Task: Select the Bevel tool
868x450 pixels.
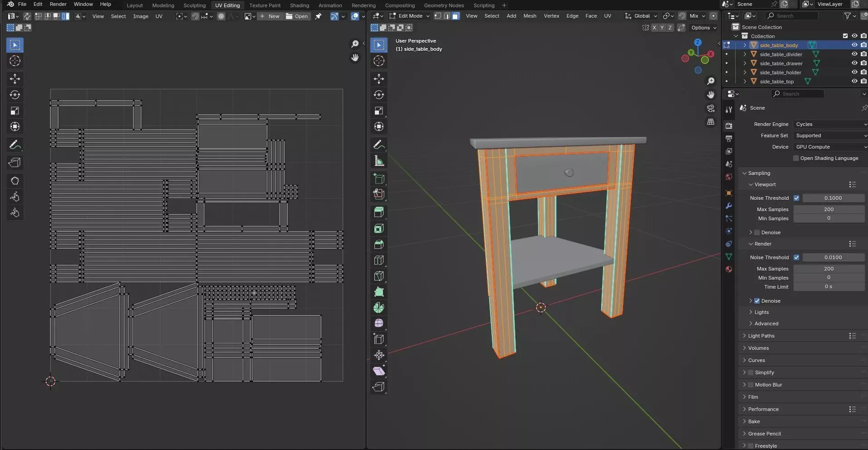Action: point(379,244)
